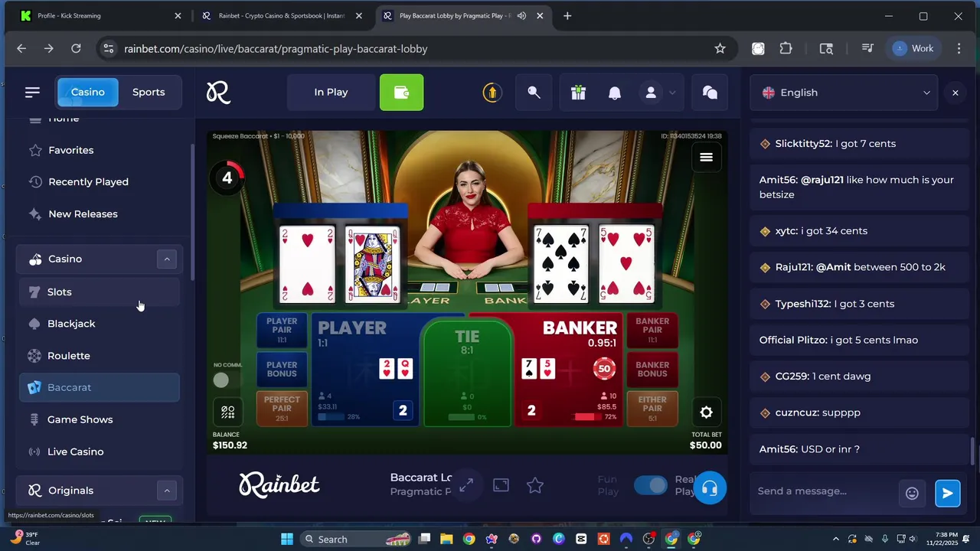Open the gift box rewards icon
This screenshot has width=980, height=551.
point(578,93)
